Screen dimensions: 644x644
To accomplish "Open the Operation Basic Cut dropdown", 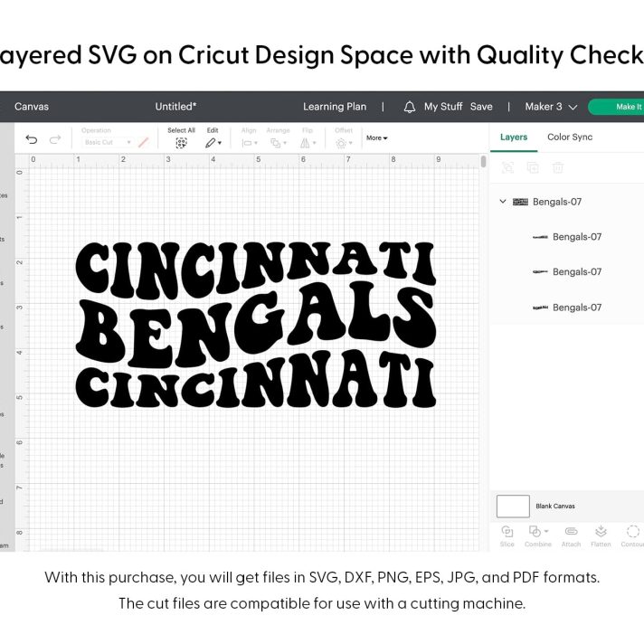I will pyautogui.click(x=107, y=142).
